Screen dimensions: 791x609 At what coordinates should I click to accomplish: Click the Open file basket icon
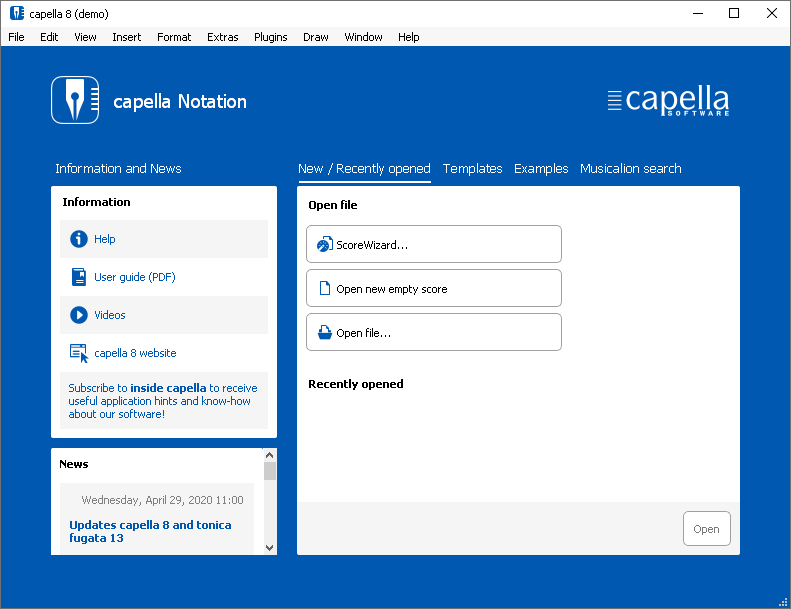324,333
